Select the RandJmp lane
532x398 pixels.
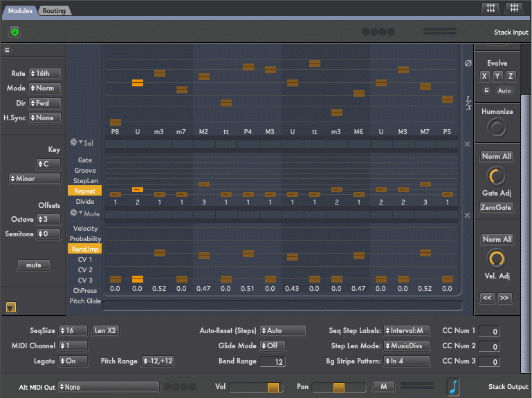(85, 249)
